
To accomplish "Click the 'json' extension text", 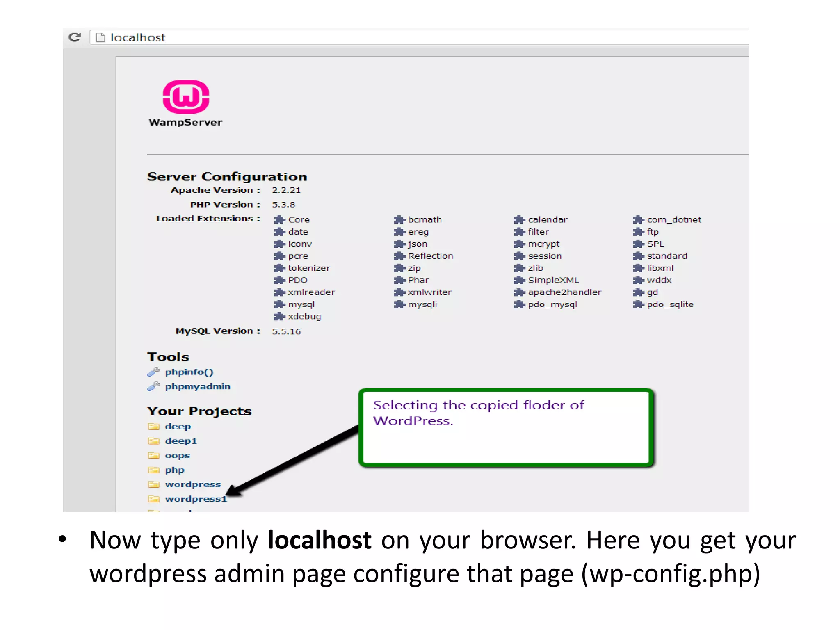I will click(x=418, y=244).
